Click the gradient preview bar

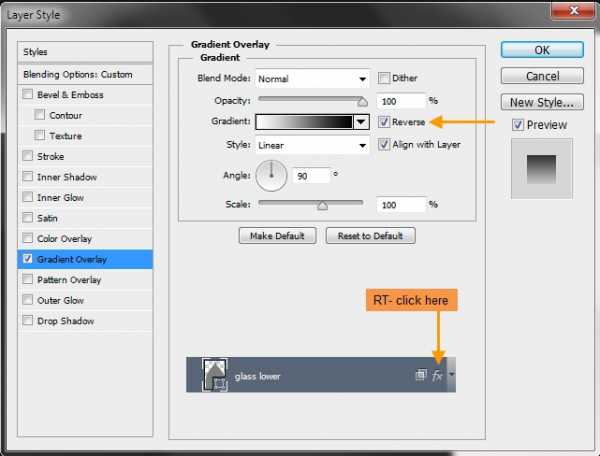pos(304,122)
